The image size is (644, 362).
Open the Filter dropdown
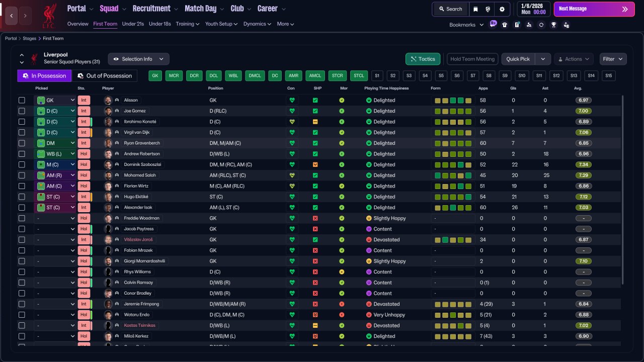click(x=613, y=59)
